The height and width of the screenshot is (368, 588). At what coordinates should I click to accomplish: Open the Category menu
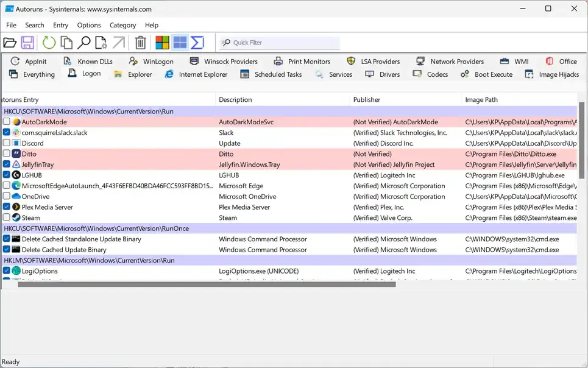click(x=122, y=25)
